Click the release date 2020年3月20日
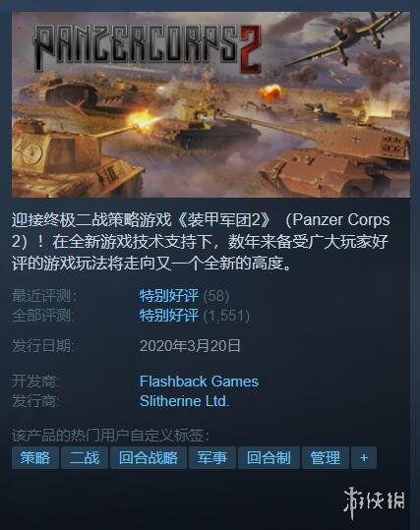The height and width of the screenshot is (530, 420). click(x=190, y=346)
